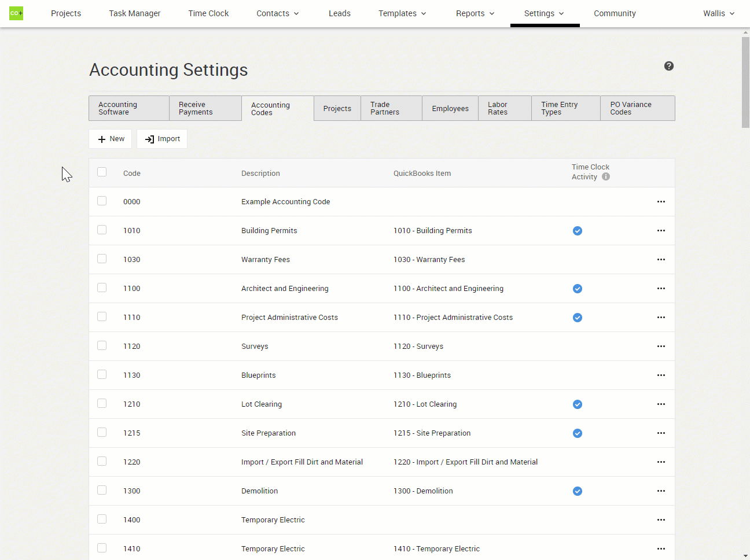The image size is (750, 560).
Task: Click the vertical page scrollbar thumb
Action: click(745, 81)
